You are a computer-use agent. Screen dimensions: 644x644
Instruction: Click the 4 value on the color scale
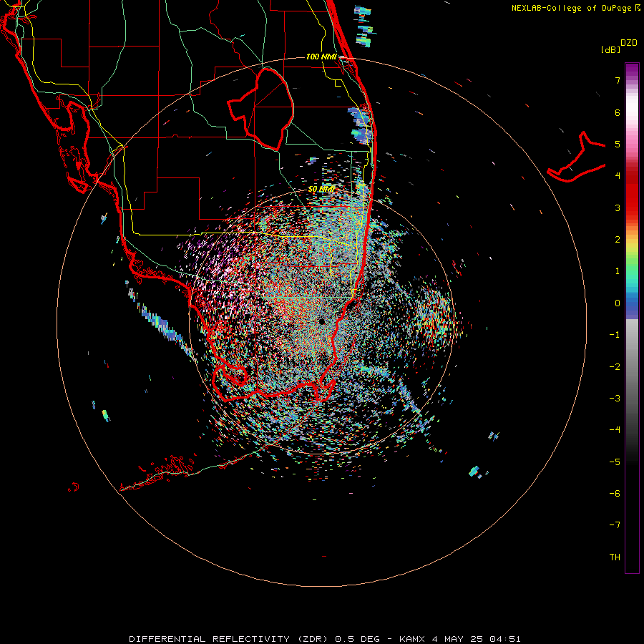(618, 176)
